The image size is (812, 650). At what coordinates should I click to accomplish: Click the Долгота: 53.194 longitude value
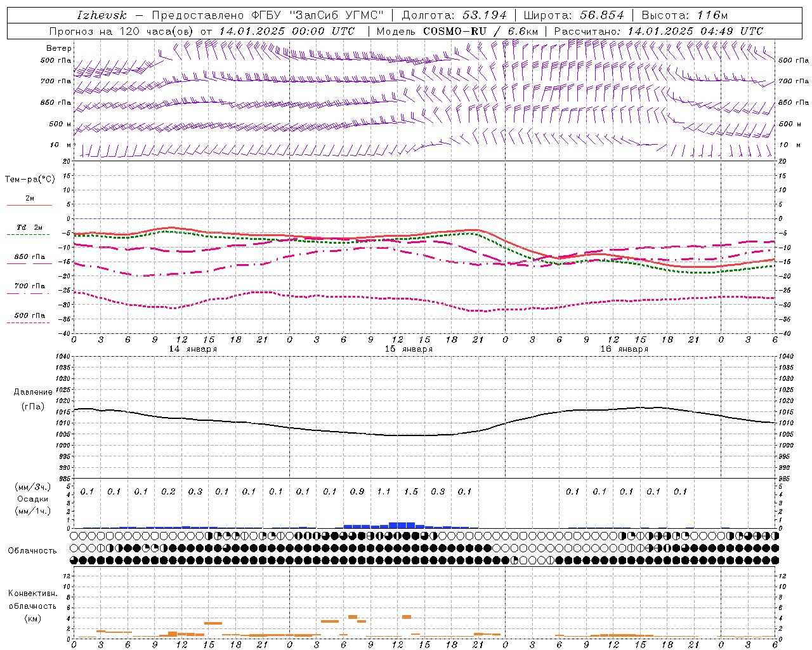454,15
